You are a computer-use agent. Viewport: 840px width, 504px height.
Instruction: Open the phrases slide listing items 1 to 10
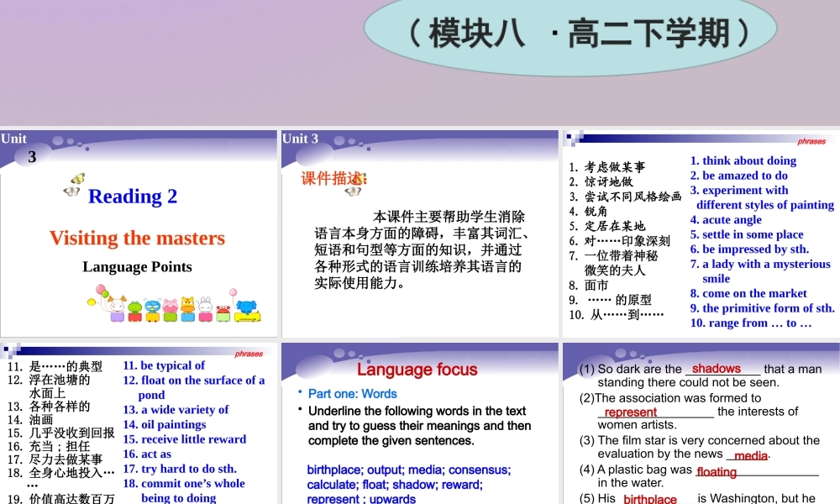click(x=701, y=234)
